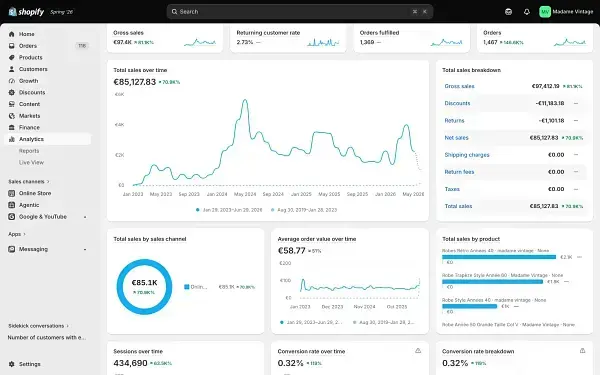Open the Settings gear icon
Image resolution: width=600 pixels, height=375 pixels.
tap(11, 364)
